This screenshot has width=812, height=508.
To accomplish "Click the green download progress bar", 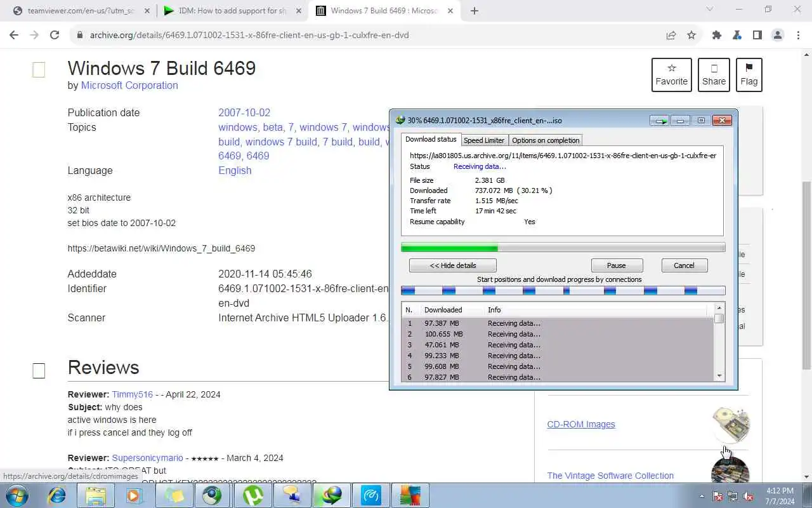I will [563, 248].
